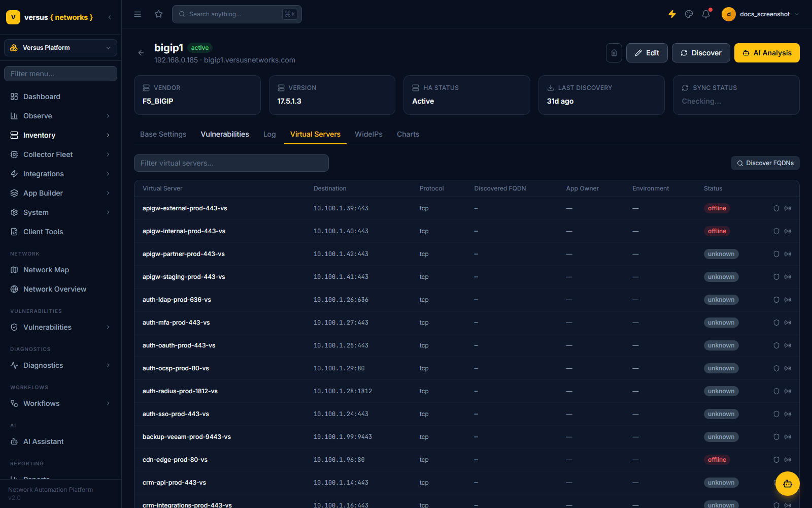
Task: Open Network Overview in sidebar
Action: coord(60,289)
